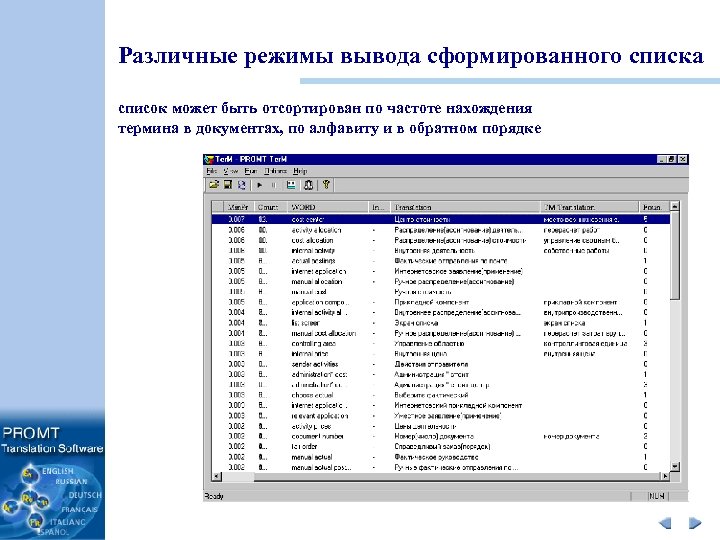Click the NUM indicator in status bar

pyautogui.click(x=657, y=496)
